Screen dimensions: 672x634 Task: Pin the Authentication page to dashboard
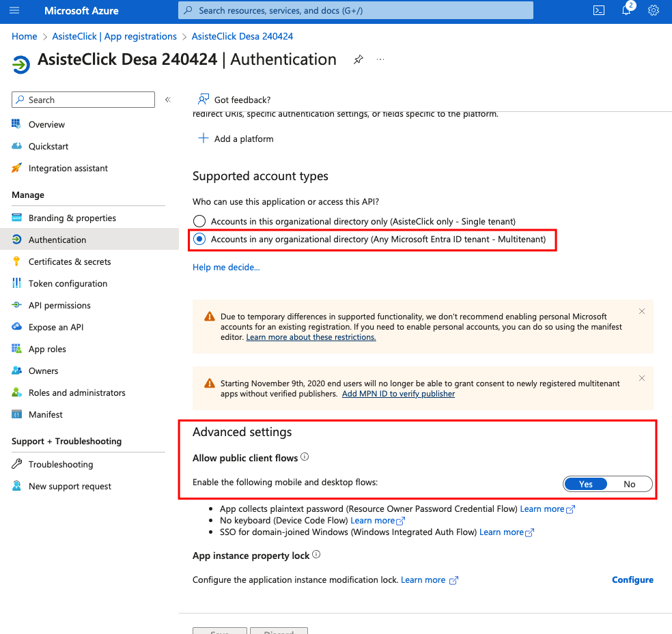point(358,59)
